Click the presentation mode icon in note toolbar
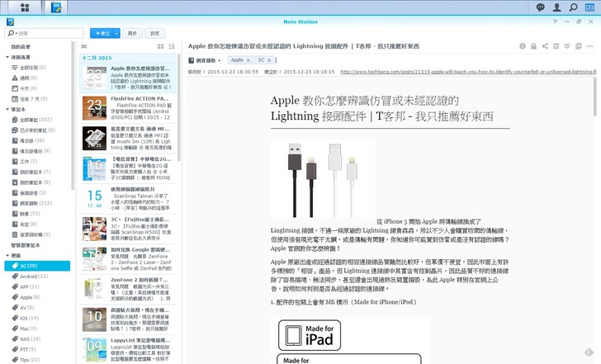This screenshot has height=364, width=601. click(556, 46)
